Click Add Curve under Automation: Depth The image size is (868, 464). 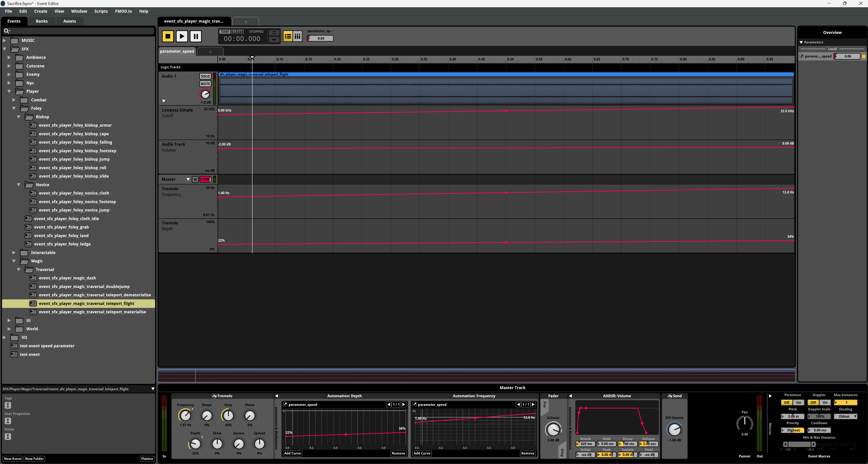(x=292, y=453)
